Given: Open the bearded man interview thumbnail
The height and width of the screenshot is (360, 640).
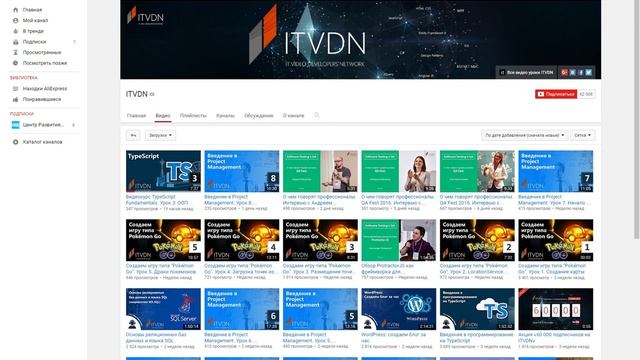Looking at the screenshot, I should point(320,171).
